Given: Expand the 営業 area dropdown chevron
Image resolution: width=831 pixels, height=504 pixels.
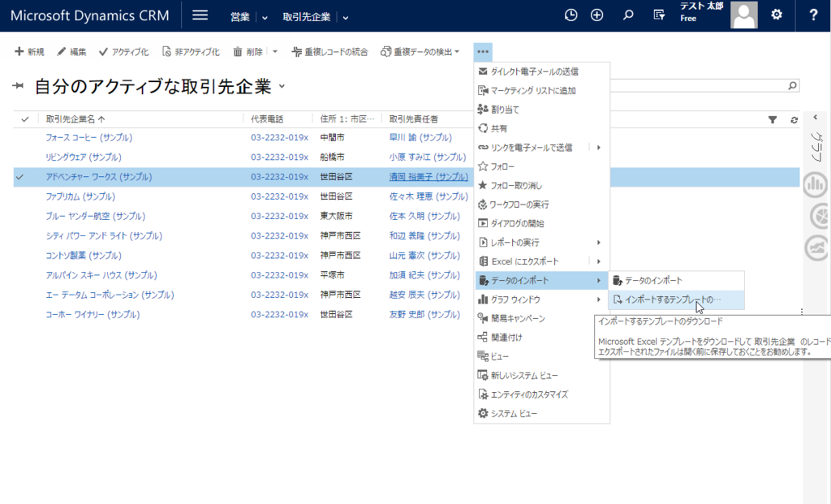Looking at the screenshot, I should 265,18.
